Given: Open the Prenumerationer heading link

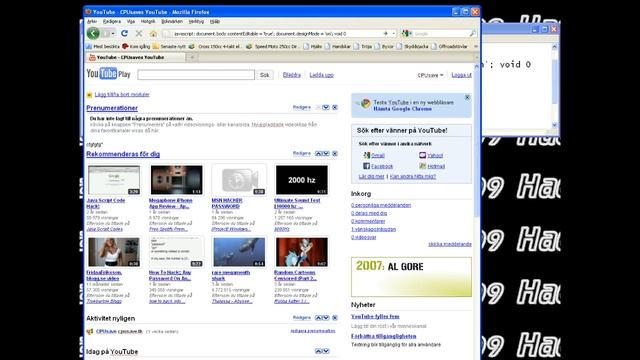Looking at the screenshot, I should (112, 108).
